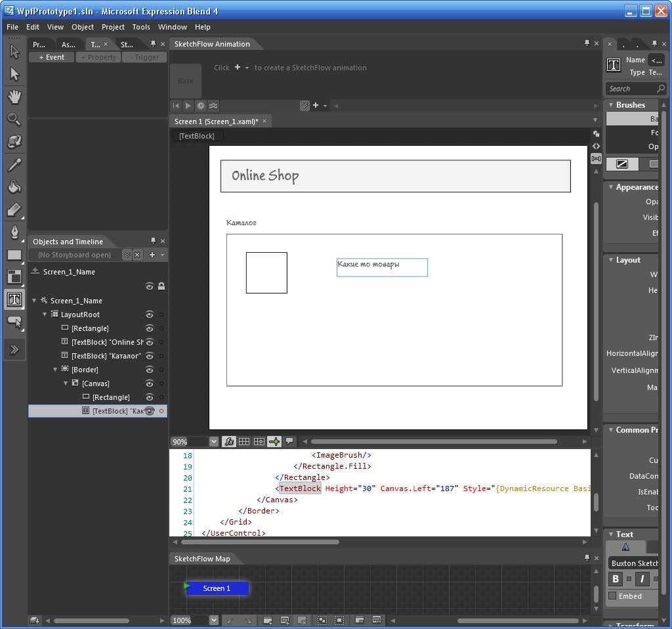Open the Project menu
Viewport: 672px width, 629px height.
113,27
